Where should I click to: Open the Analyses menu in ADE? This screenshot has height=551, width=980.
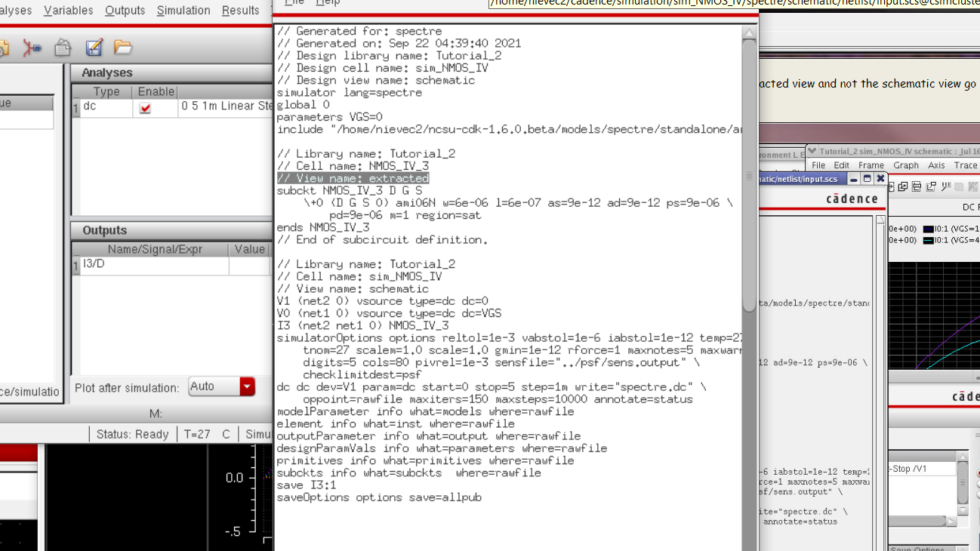[x=15, y=11]
